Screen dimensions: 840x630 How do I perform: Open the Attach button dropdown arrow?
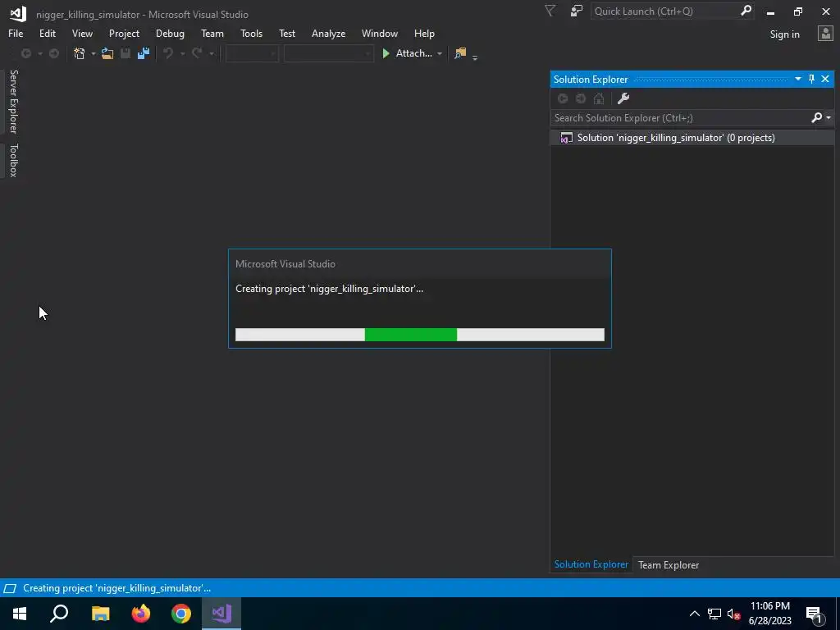[440, 53]
